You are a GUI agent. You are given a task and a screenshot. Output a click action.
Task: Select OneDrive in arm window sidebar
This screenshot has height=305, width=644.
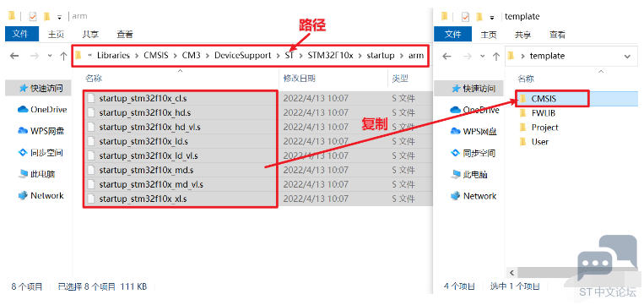42,109
